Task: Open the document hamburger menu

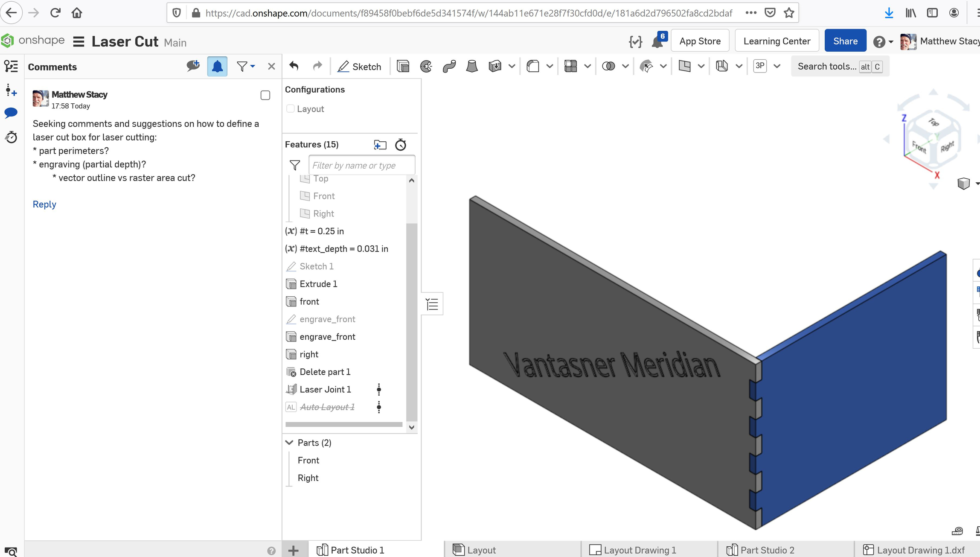Action: (x=79, y=41)
